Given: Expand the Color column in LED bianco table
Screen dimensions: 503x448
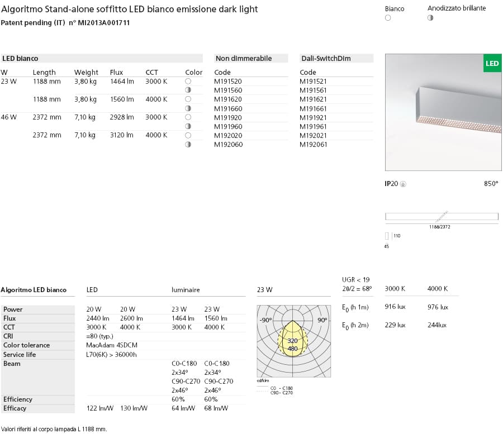Looking at the screenshot, I should tap(193, 72).
